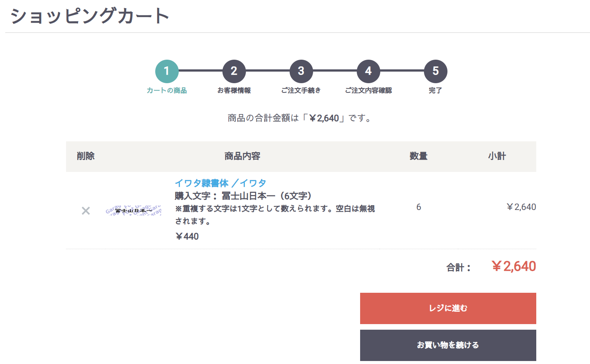The image size is (590, 364).
Task: Click the 削除 column header
Action: (86, 156)
